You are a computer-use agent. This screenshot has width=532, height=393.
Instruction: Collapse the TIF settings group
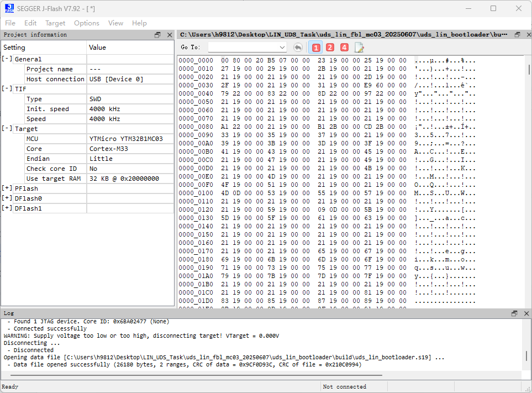click(7, 88)
